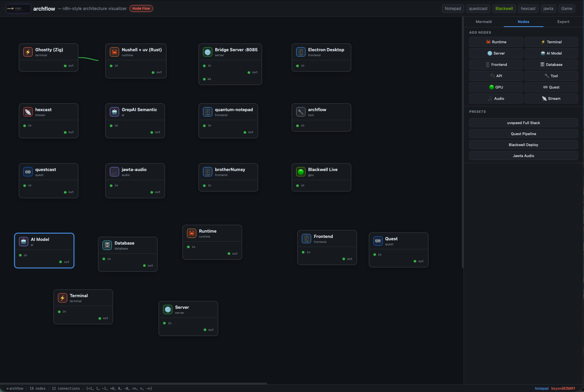
Task: Open the Export tab
Action: pos(563,22)
